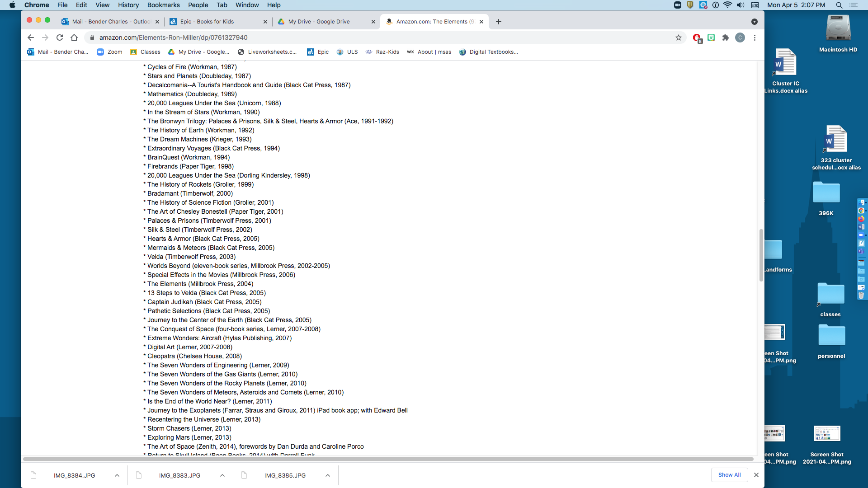Click the Show All downloads button
This screenshot has width=868, height=488.
[x=729, y=475]
